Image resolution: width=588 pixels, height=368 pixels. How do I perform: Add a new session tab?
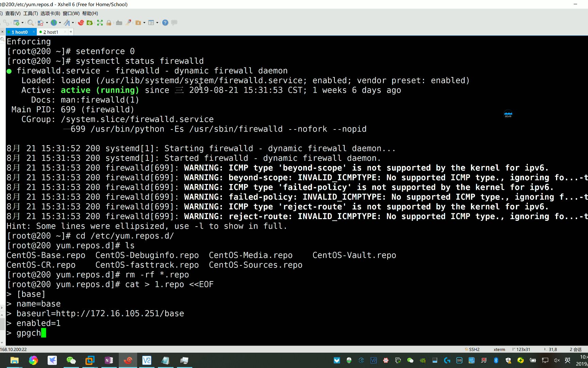pos(71,32)
